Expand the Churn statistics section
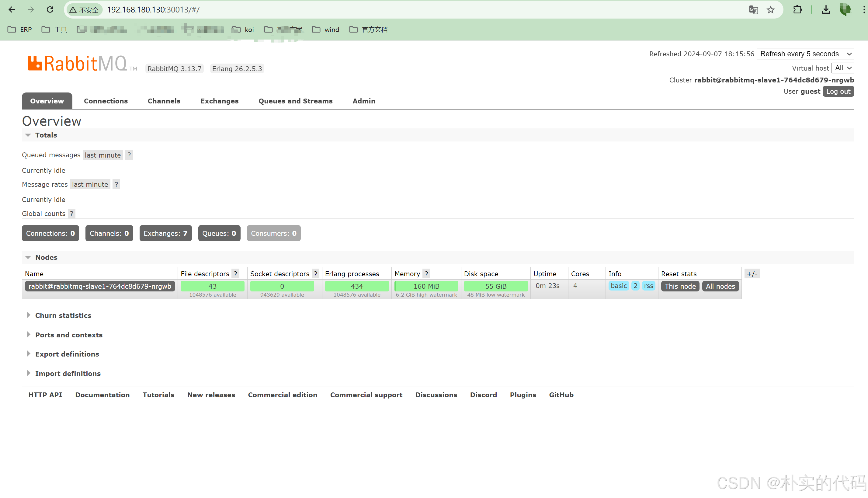 (x=63, y=315)
